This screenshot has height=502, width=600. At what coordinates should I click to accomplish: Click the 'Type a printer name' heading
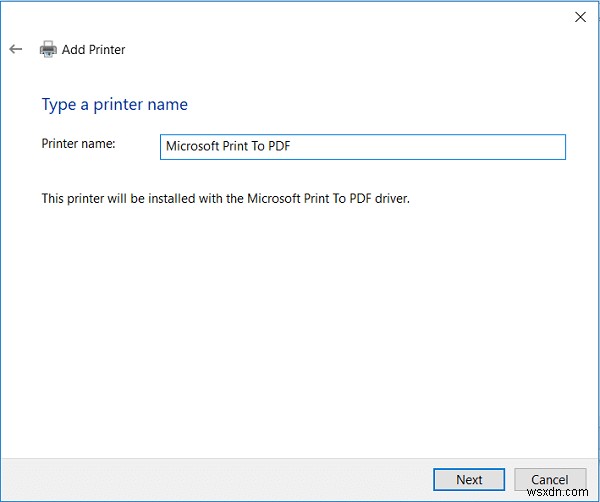114,105
